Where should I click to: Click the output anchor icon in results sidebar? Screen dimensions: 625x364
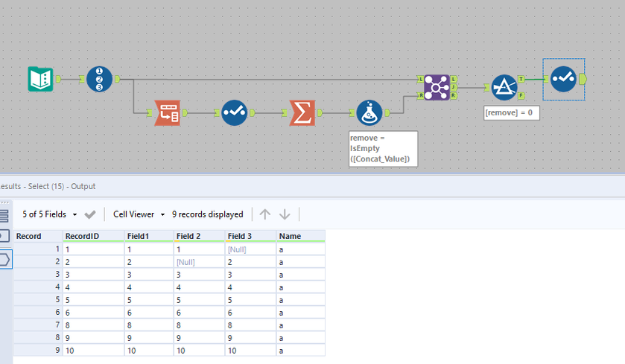point(4,260)
